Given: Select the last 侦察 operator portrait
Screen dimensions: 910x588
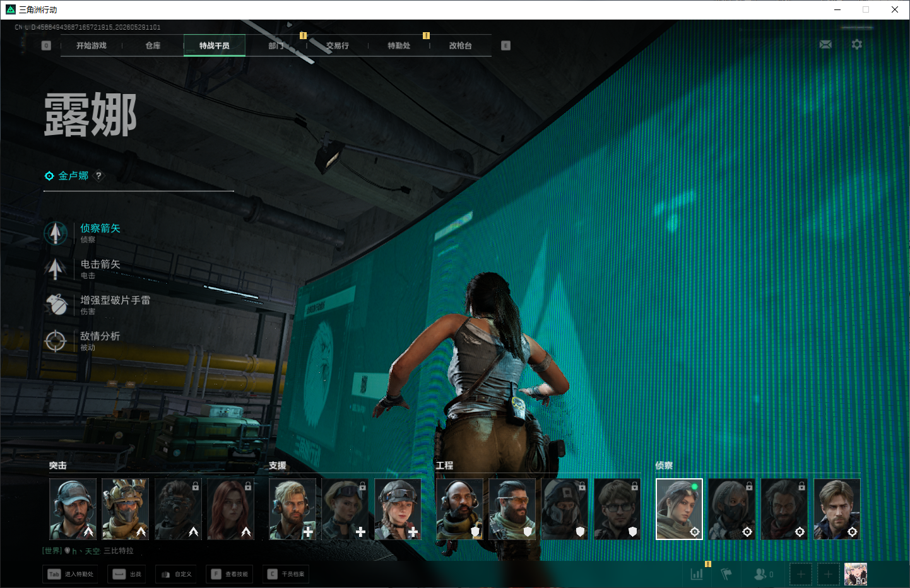Looking at the screenshot, I should click(x=837, y=509).
